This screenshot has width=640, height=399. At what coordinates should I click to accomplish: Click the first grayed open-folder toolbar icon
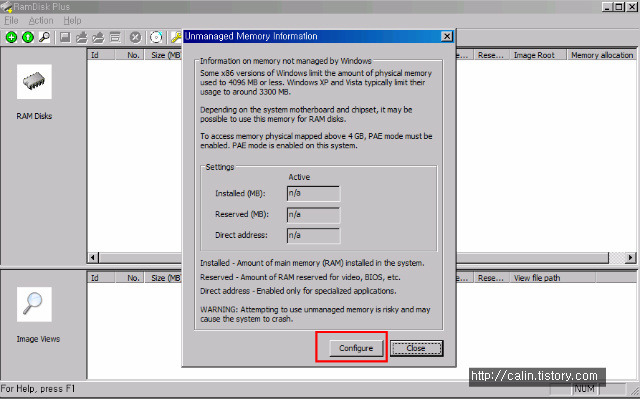click(82, 38)
